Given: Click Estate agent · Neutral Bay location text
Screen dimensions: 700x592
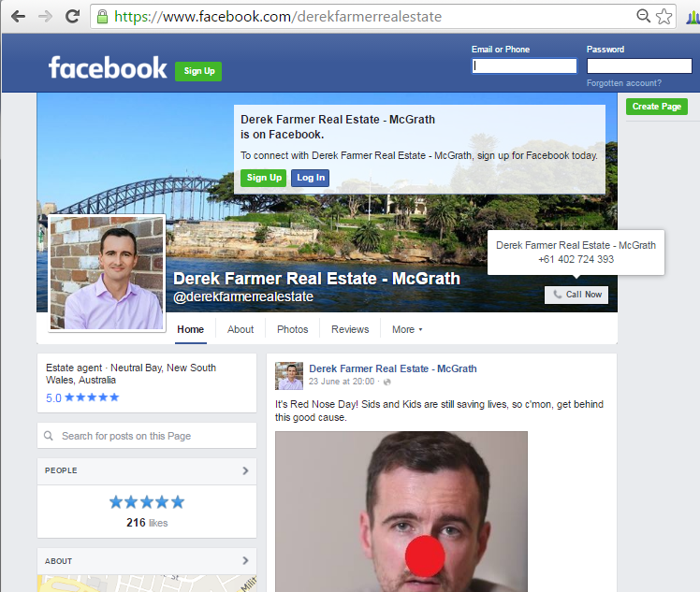Looking at the screenshot, I should [131, 374].
